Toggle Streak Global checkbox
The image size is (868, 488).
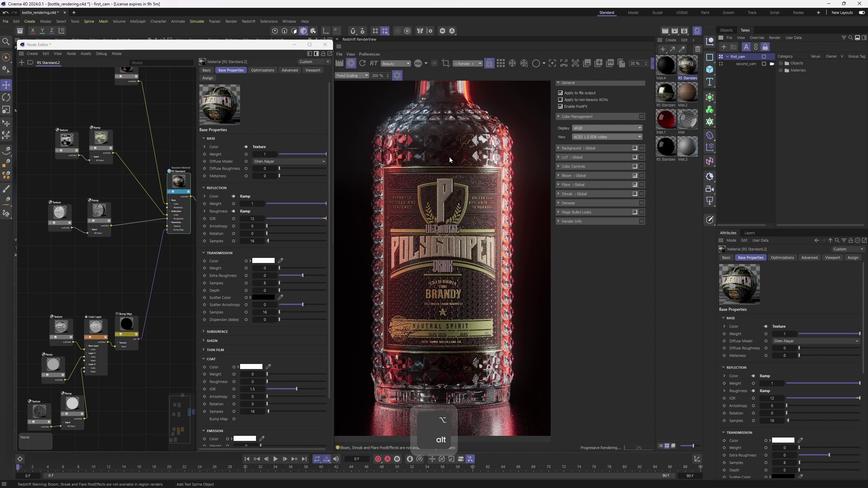[635, 194]
